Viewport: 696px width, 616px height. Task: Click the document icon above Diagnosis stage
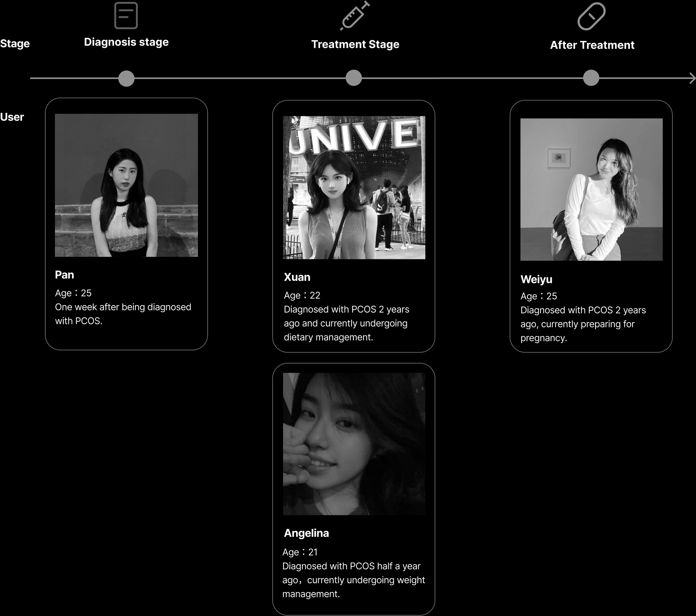(x=126, y=15)
